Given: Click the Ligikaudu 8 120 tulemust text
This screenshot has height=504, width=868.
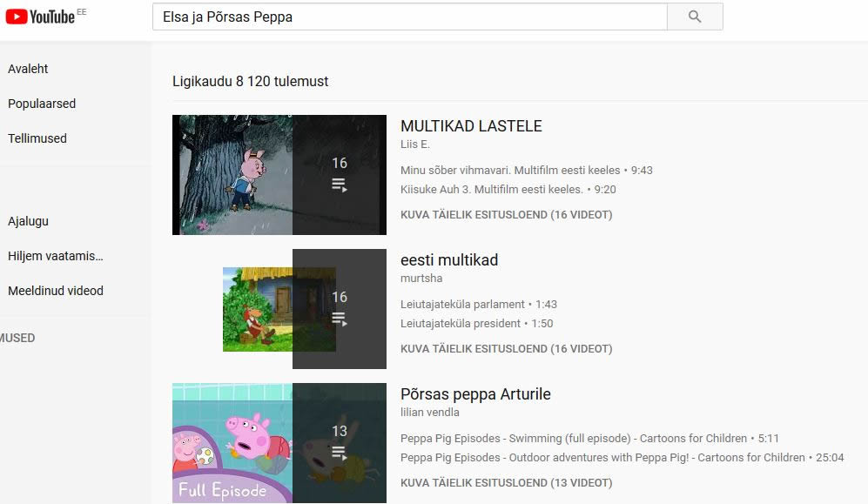Looking at the screenshot, I should (250, 81).
